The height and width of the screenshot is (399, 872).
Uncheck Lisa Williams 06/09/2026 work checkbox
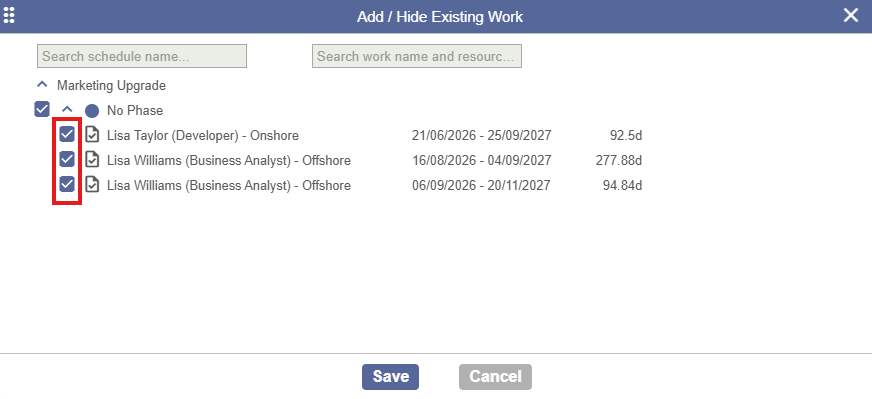[x=67, y=184]
